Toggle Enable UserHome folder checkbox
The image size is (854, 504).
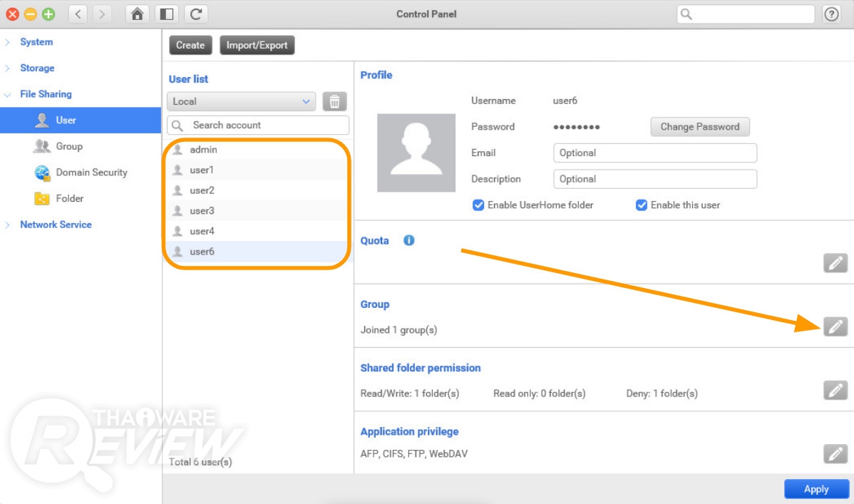pyautogui.click(x=478, y=205)
